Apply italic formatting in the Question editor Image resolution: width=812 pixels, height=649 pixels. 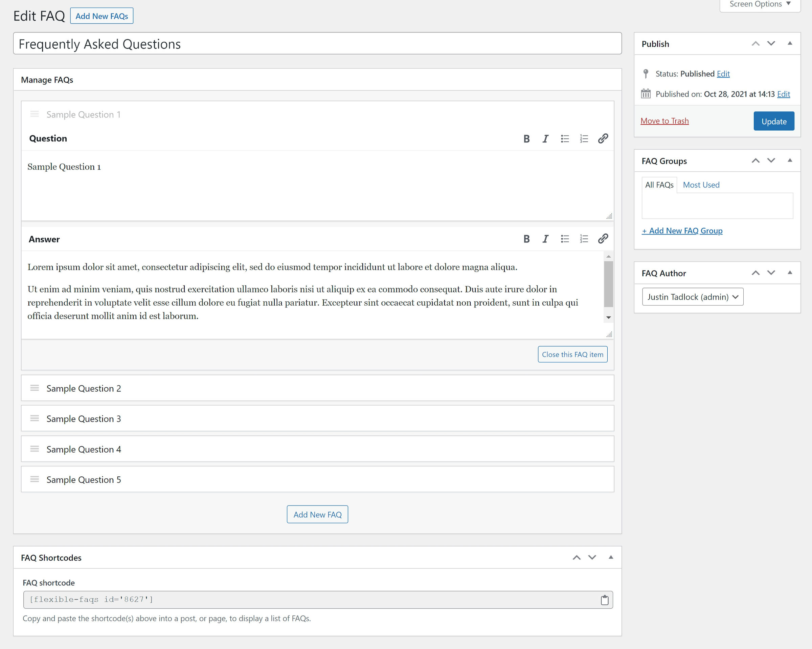coord(545,138)
